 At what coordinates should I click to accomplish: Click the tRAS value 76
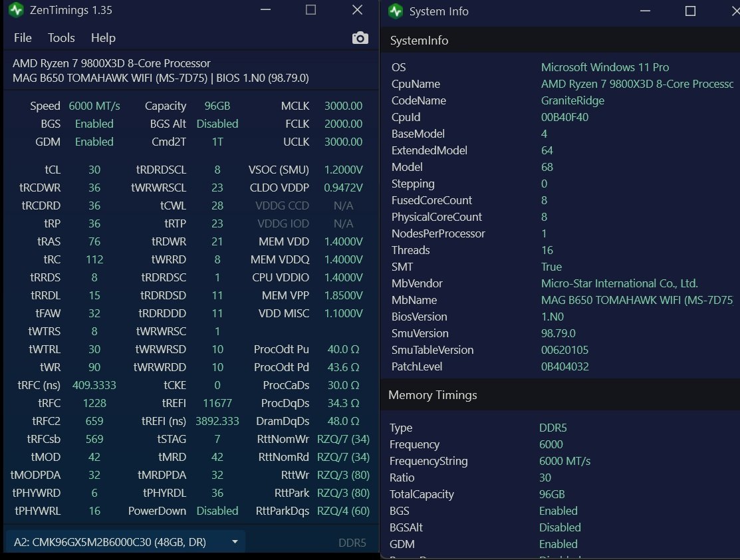(94, 241)
